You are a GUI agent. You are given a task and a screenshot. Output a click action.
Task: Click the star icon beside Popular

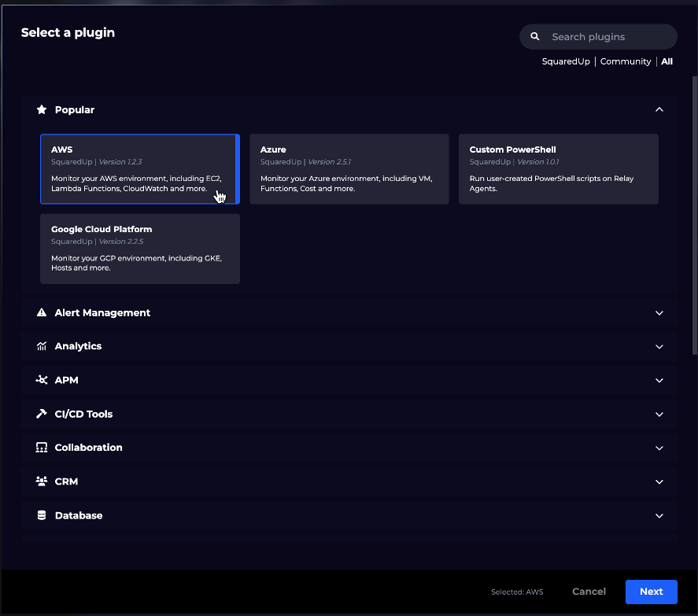click(x=41, y=109)
